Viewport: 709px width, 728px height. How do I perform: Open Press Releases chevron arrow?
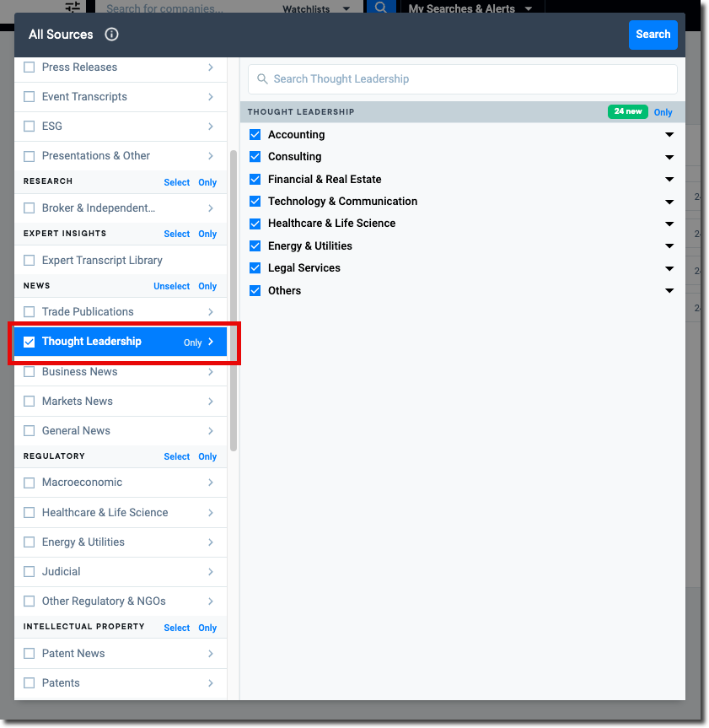tap(211, 67)
